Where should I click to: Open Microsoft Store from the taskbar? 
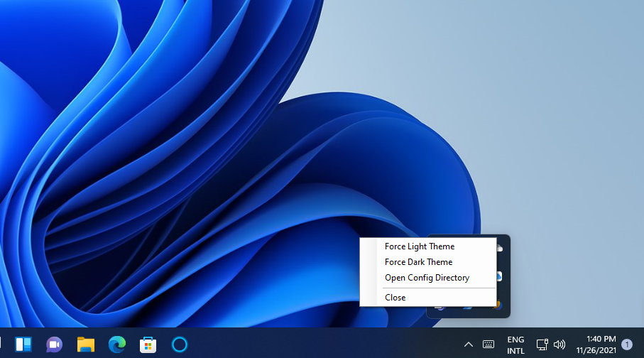[148, 345]
